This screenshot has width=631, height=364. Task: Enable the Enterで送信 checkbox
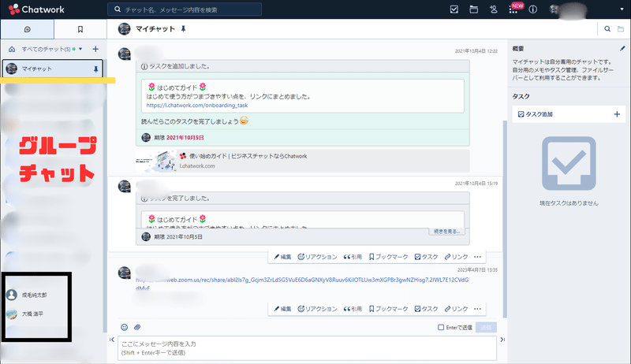point(441,328)
